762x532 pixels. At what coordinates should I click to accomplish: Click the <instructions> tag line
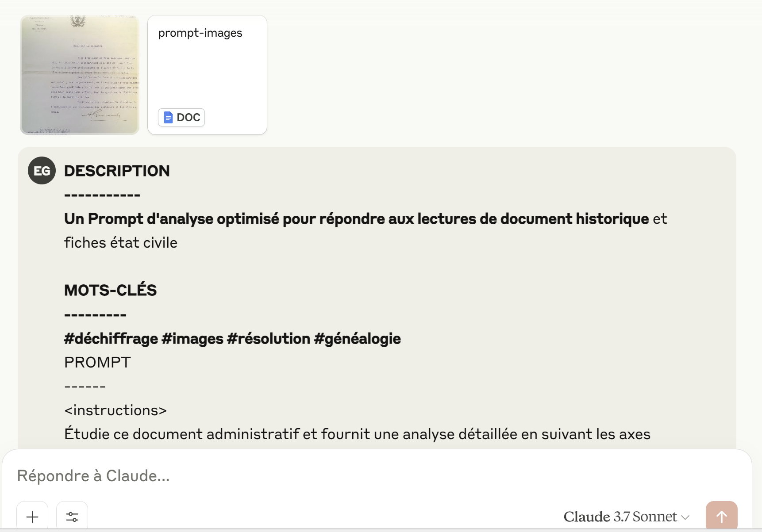[115, 410]
